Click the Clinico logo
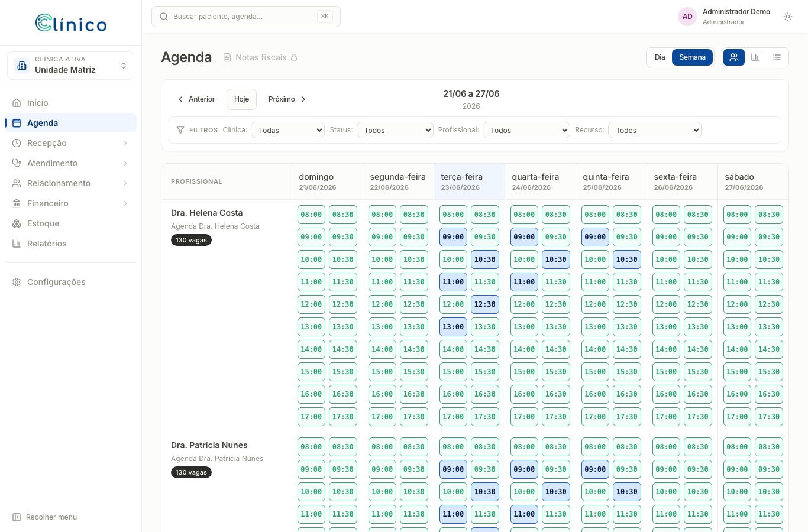This screenshot has height=532, width=808. pos(71,23)
